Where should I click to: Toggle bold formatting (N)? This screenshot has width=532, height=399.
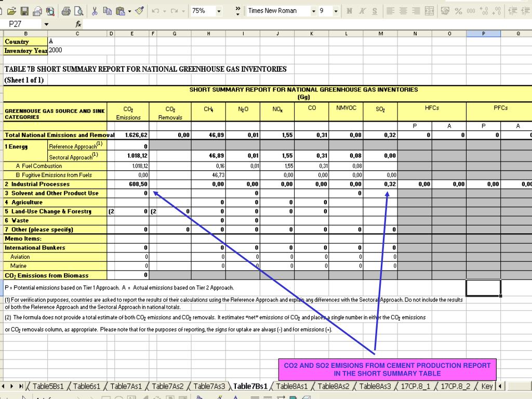[349, 11]
